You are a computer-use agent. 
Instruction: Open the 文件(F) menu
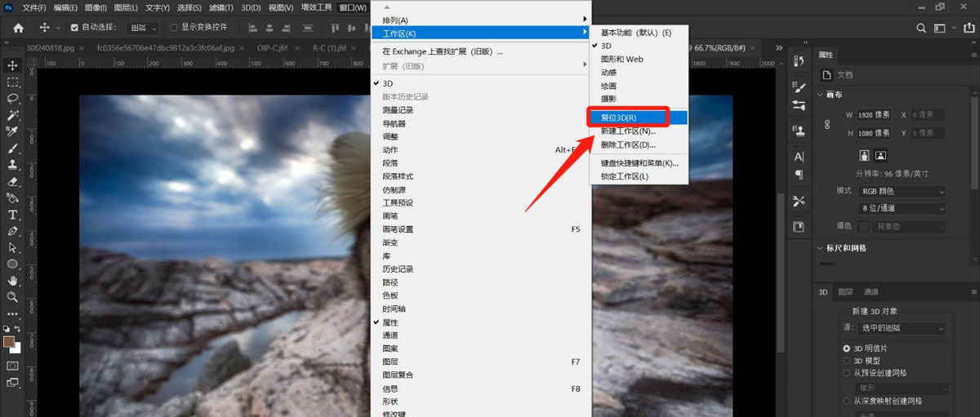(34, 7)
